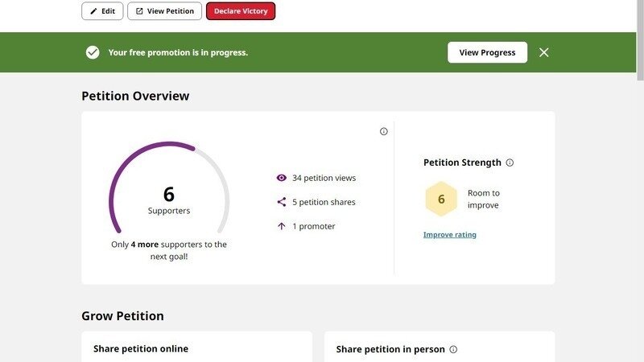Viewport: 644px width, 362px height.
Task: Click the up arrow promoter icon
Action: click(x=281, y=226)
